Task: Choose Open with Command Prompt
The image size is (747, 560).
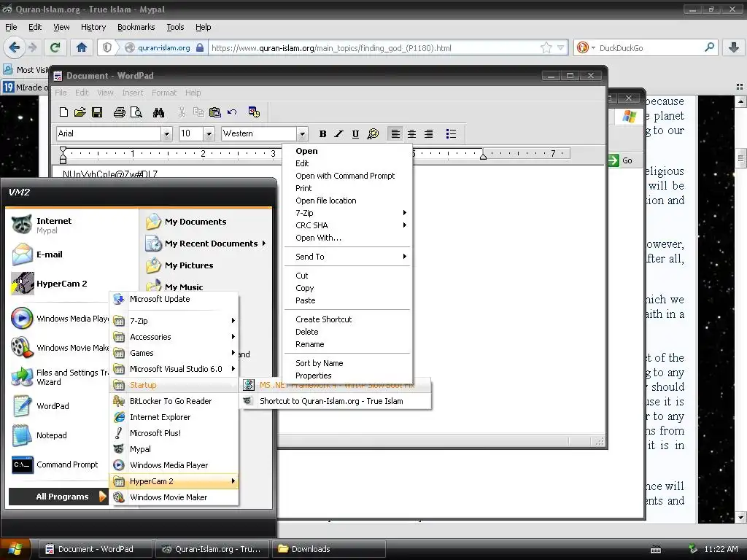Action: [x=348, y=176]
